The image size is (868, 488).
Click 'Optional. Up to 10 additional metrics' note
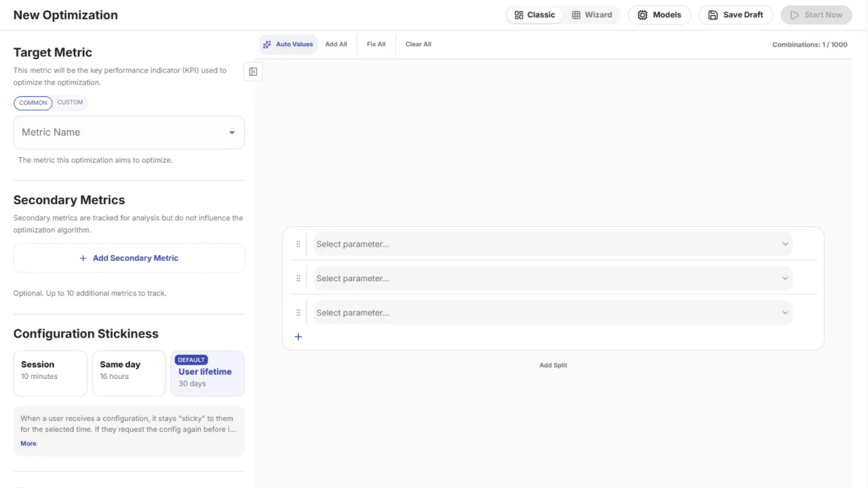(90, 293)
